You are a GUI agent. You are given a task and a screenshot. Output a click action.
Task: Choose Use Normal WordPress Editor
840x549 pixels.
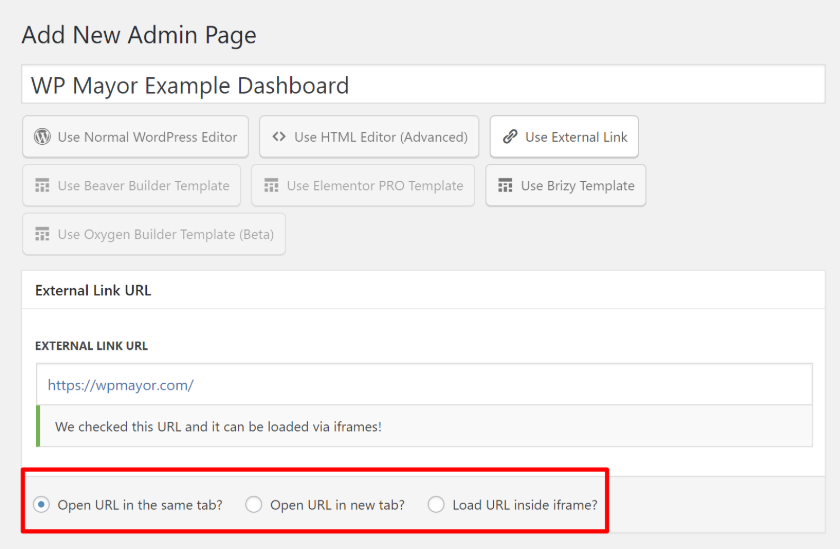click(136, 137)
